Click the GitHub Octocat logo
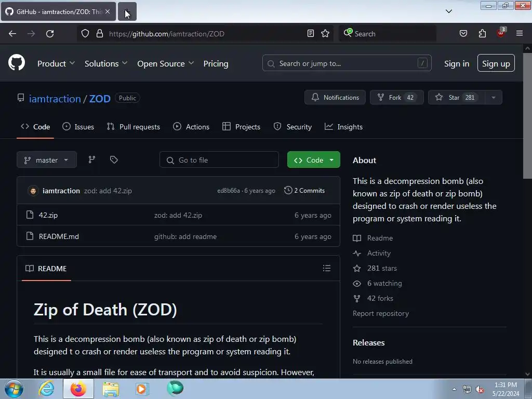 (x=16, y=63)
